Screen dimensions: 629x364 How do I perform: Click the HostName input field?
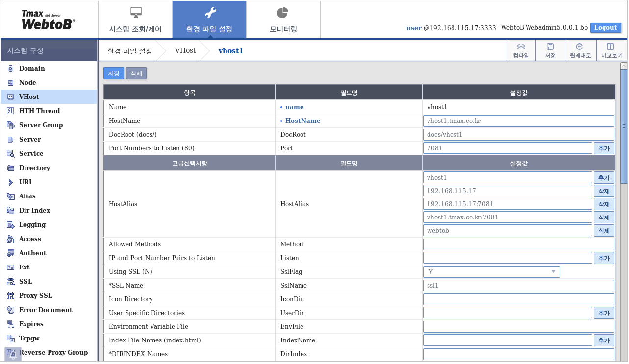[x=519, y=121]
